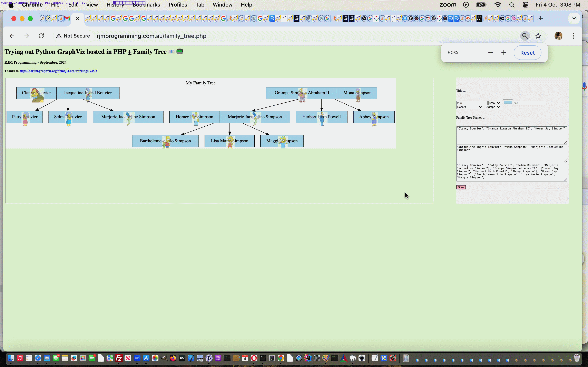Click the refresh page icon in toolbar
This screenshot has width=588, height=367.
(41, 35)
